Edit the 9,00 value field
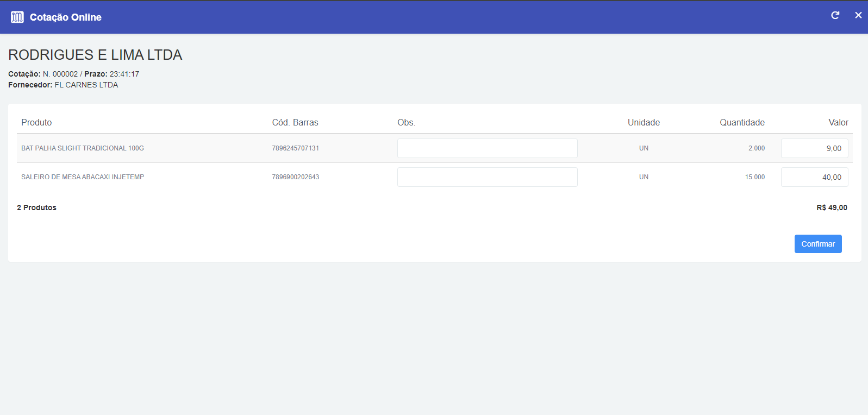868x415 pixels. coord(814,148)
